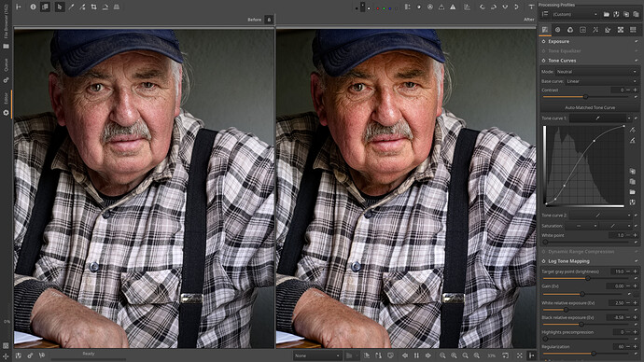The height and width of the screenshot is (362, 644).
Task: Select the perspective correction tool icon
Action: pos(117,7)
